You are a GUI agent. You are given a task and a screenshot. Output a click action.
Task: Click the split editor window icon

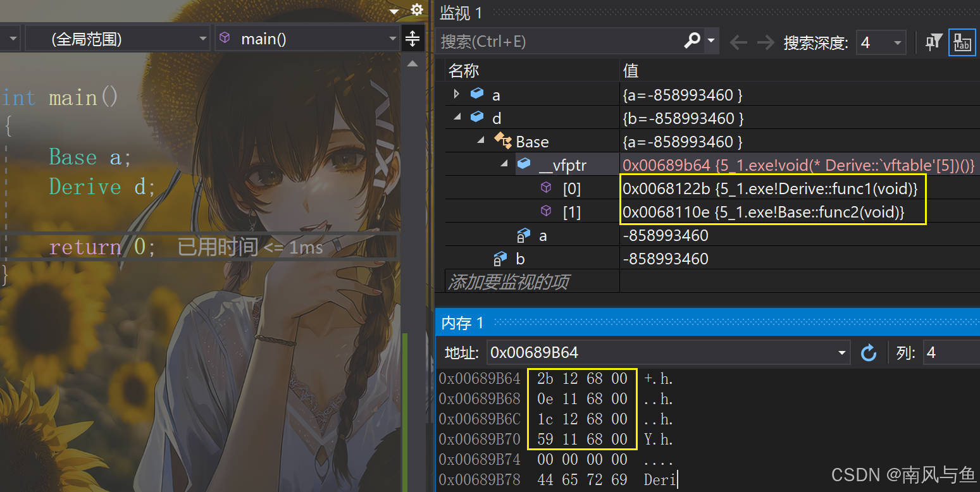pyautogui.click(x=412, y=39)
